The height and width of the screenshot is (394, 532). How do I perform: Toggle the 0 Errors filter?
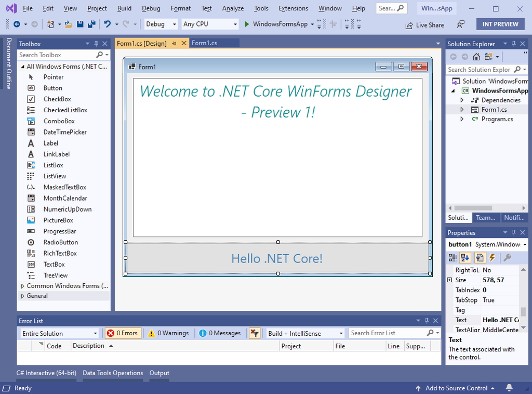coord(123,333)
